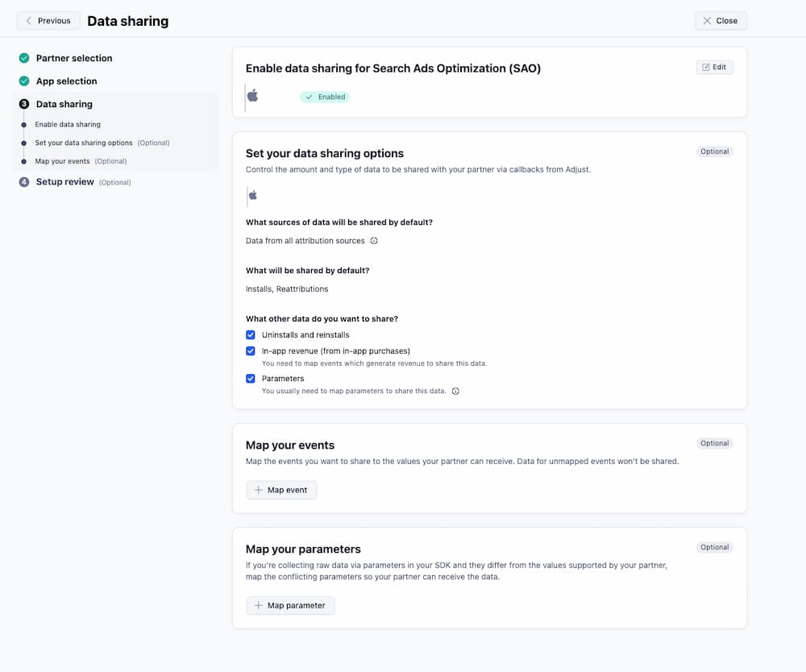The height and width of the screenshot is (672, 806).
Task: Uncheck Uninstalls and reinstalls
Action: click(x=251, y=334)
